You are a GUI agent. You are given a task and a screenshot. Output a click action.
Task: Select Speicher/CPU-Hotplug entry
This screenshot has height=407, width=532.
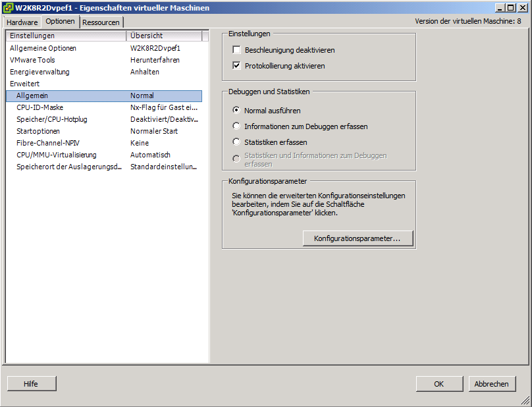pyautogui.click(x=104, y=119)
